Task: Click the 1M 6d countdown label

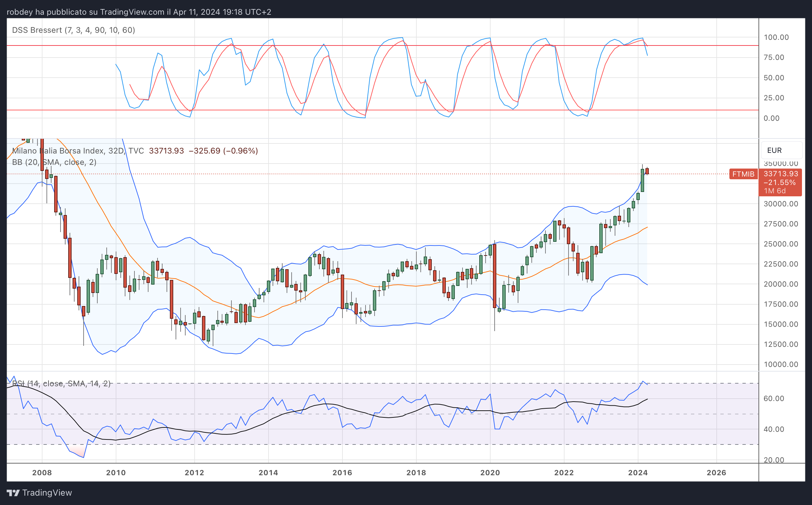Action: (x=775, y=191)
